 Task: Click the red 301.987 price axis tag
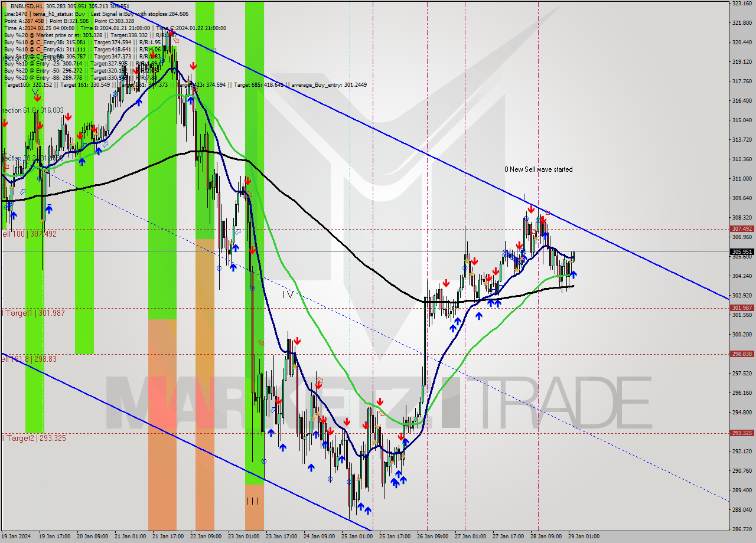pos(742,308)
